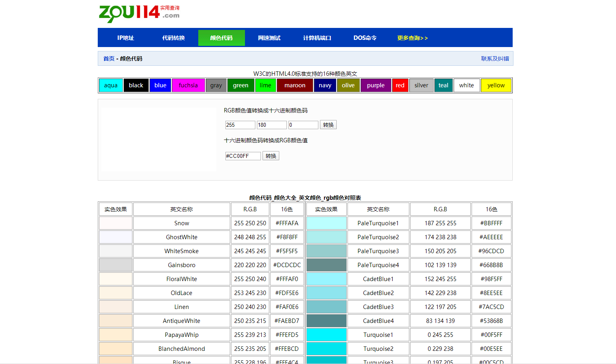Select the navy color swatch
Image resolution: width=616 pixels, height=364 pixels.
325,85
